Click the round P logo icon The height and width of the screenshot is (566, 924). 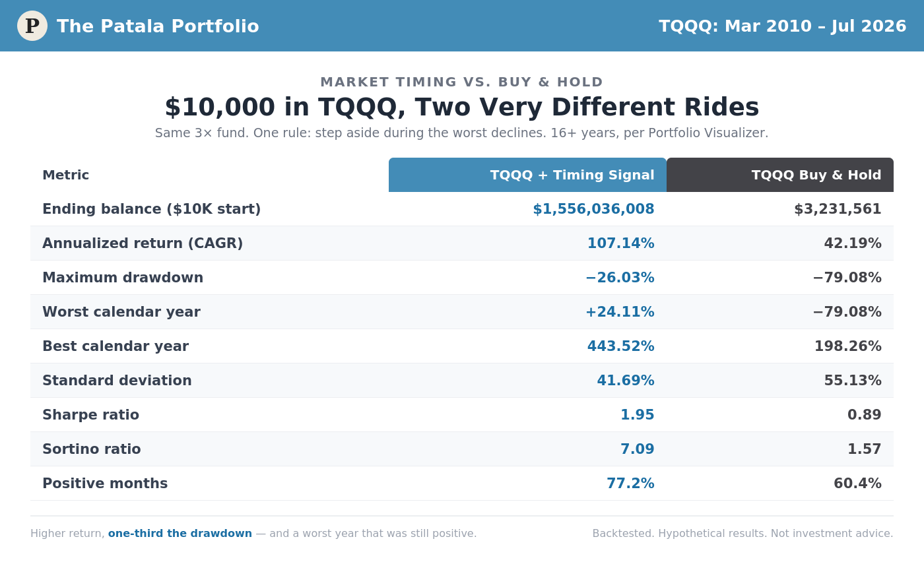click(x=32, y=26)
